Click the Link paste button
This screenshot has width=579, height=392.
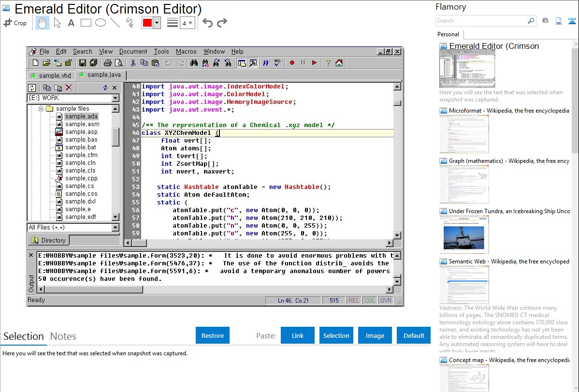(x=297, y=335)
